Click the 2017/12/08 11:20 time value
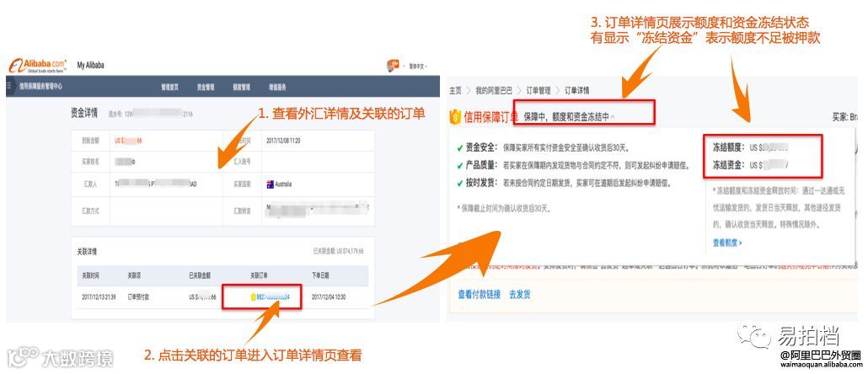This screenshot has height=374, width=868. coord(283,141)
